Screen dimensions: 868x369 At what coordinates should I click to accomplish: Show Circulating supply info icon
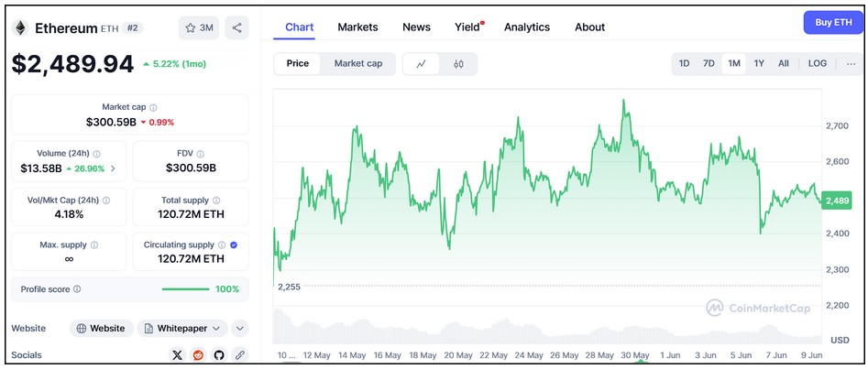point(222,244)
